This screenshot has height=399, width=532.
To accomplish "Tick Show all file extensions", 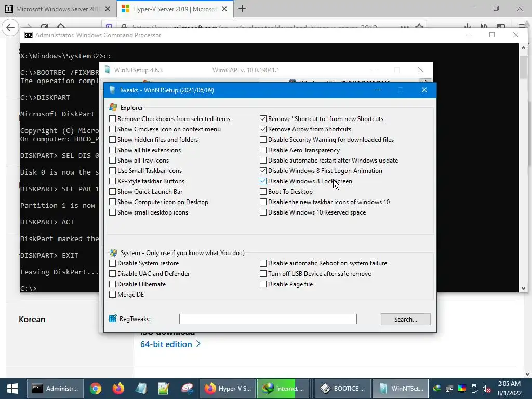I will [112, 150].
